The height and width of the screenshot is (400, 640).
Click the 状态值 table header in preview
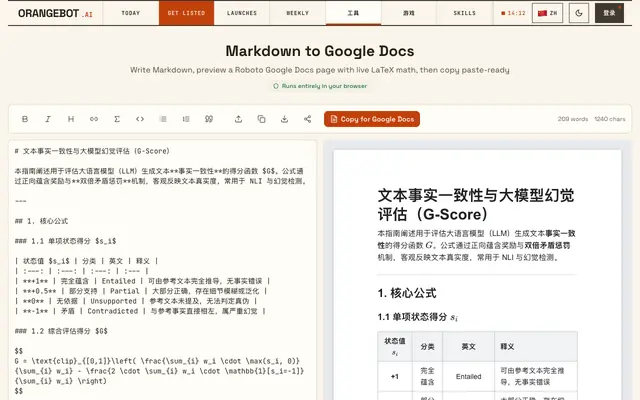point(395,347)
